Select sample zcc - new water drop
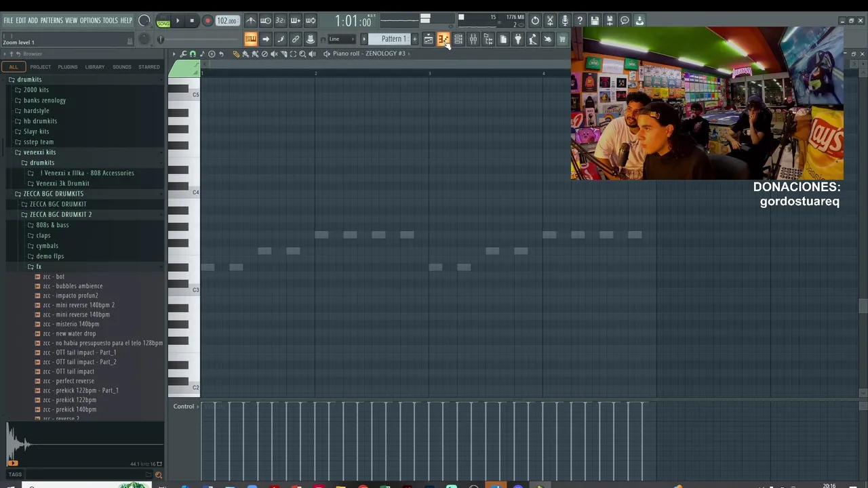This screenshot has width=868, height=488. pyautogui.click(x=69, y=333)
